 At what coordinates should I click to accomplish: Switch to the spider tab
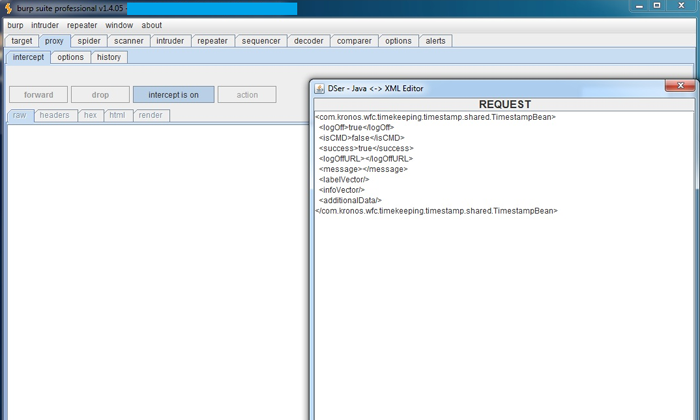tap(89, 41)
